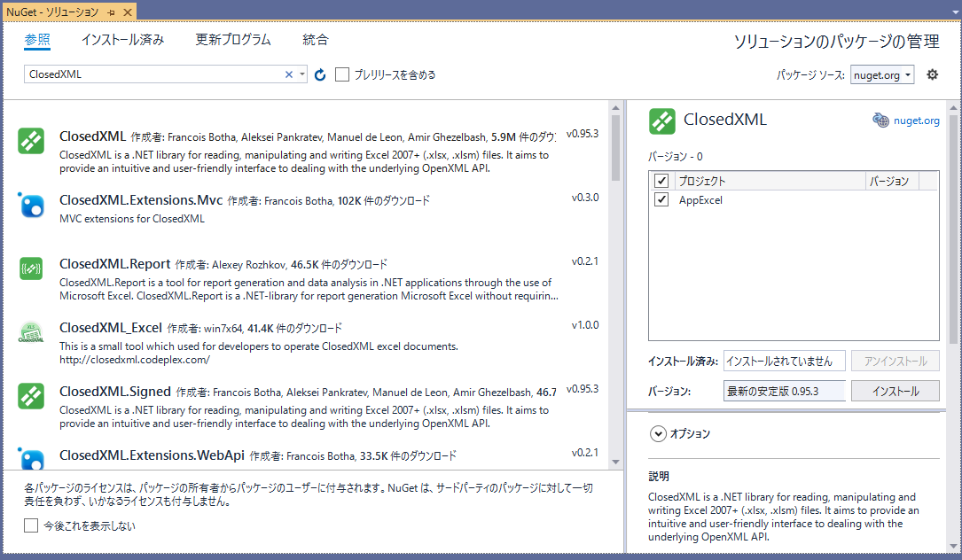962x560 pixels.
Task: Select the ClosedXML.Signed package icon
Action: (x=31, y=396)
